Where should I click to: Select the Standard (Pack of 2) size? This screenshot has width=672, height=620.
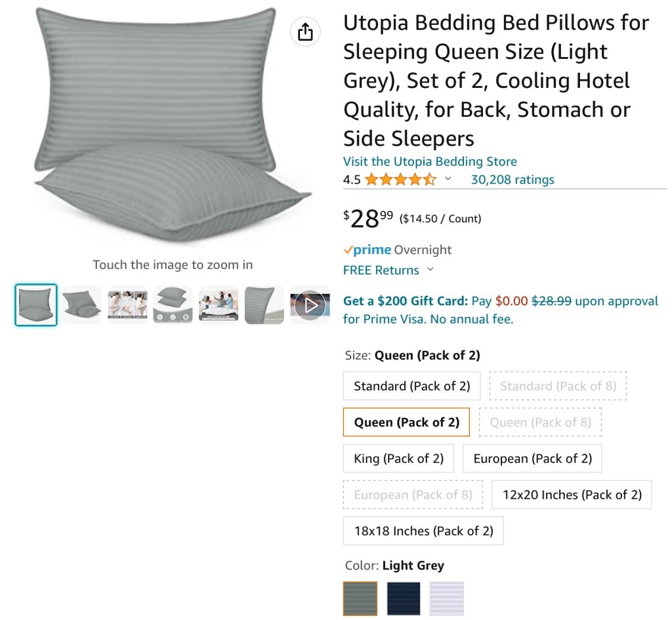click(x=411, y=386)
